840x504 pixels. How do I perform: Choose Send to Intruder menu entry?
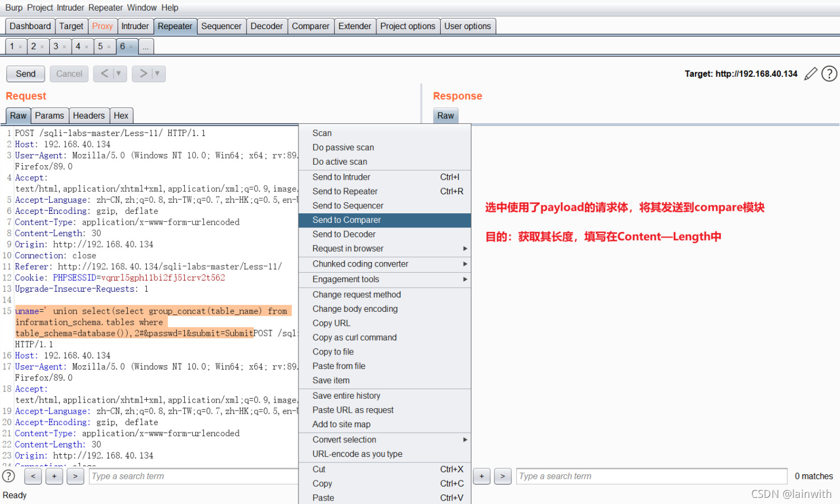click(x=385, y=177)
